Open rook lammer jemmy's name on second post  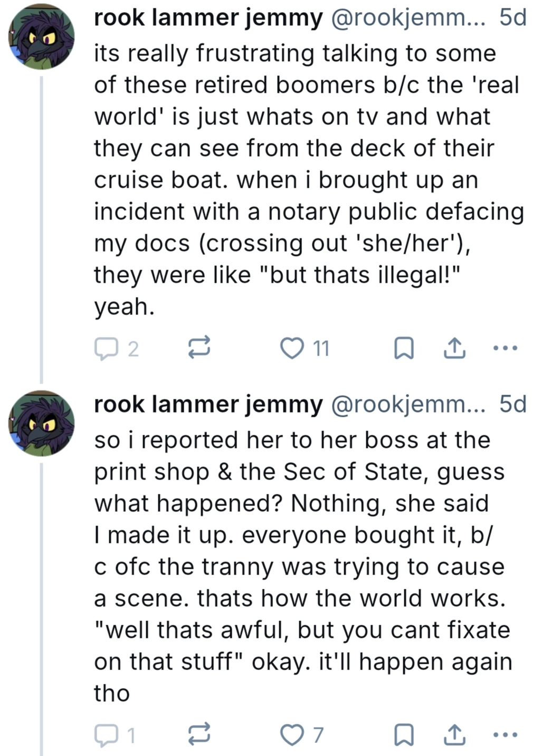coord(208,405)
